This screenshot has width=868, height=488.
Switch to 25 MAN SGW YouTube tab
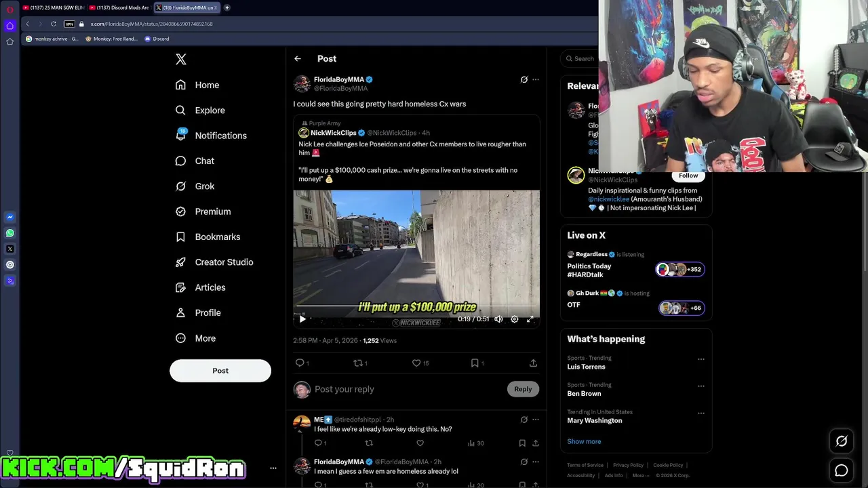tap(54, 7)
